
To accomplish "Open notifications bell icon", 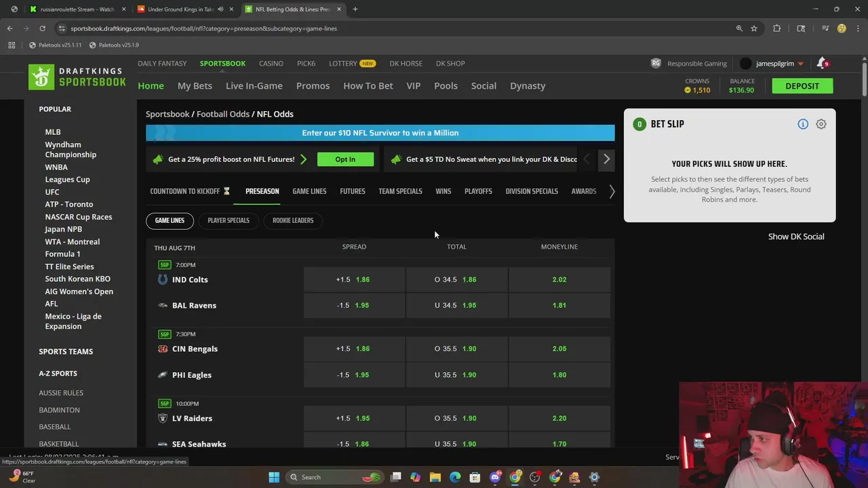I will coord(822,63).
